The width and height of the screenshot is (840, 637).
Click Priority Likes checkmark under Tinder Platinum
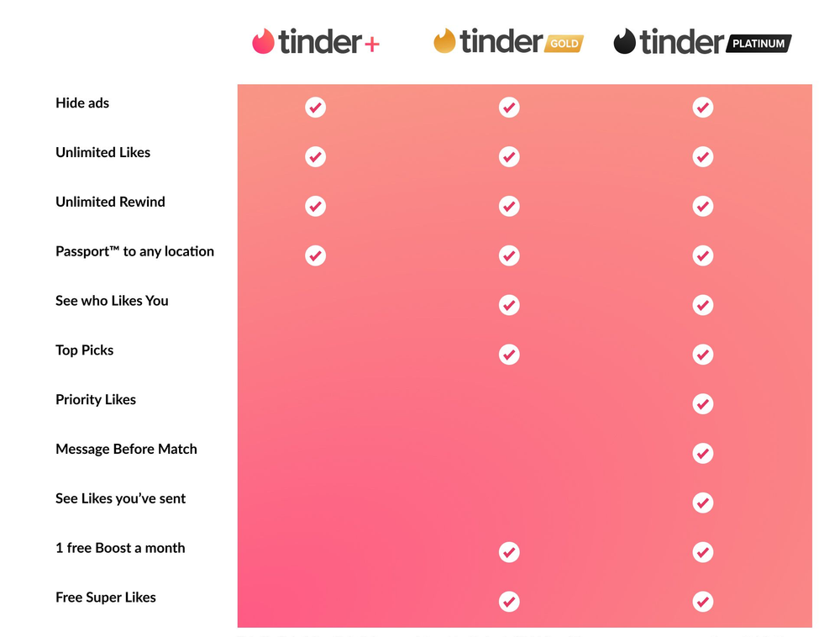[x=703, y=404]
